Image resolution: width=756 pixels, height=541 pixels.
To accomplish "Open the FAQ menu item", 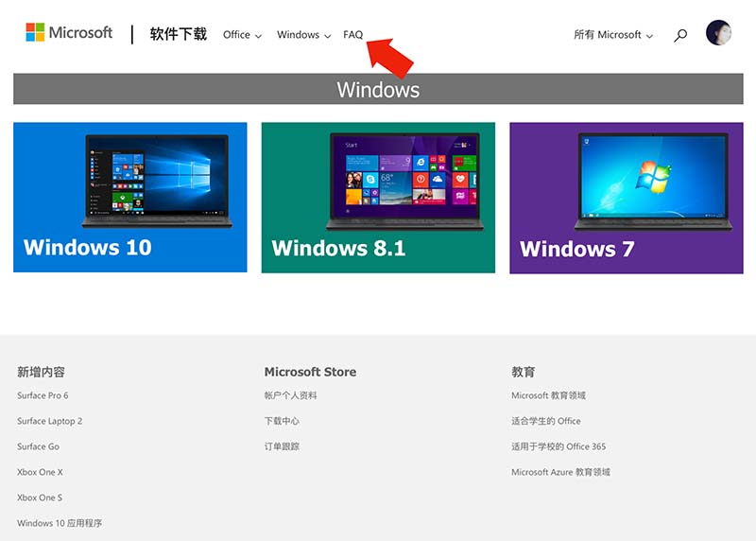I will coord(352,35).
